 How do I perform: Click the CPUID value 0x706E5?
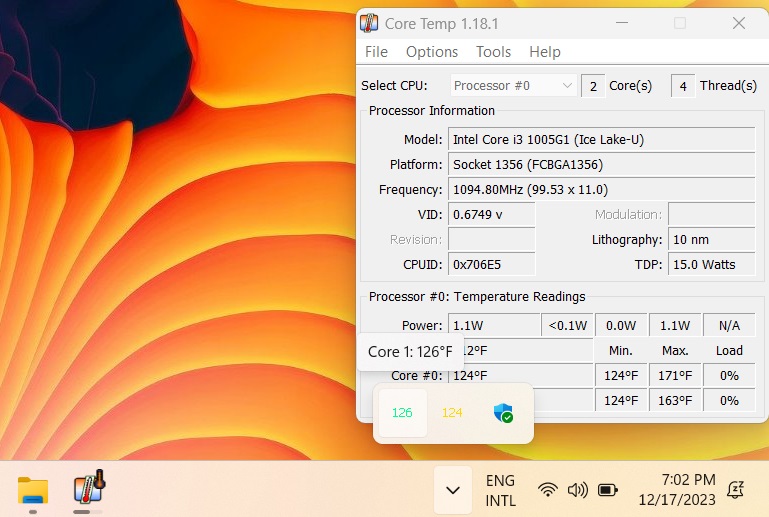point(491,264)
